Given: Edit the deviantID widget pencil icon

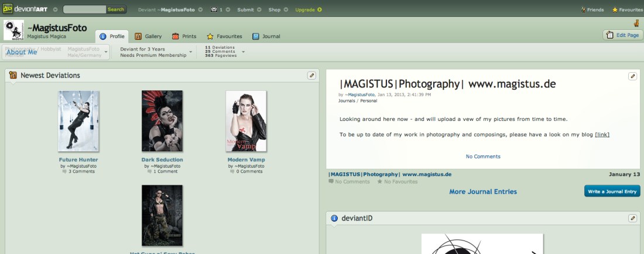Looking at the screenshot, I should click(632, 218).
